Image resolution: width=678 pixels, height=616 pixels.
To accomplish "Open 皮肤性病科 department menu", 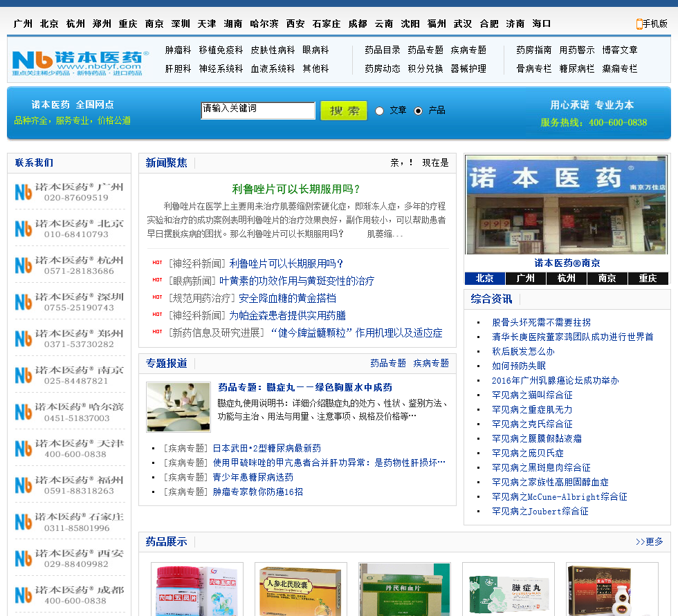I will pos(273,50).
